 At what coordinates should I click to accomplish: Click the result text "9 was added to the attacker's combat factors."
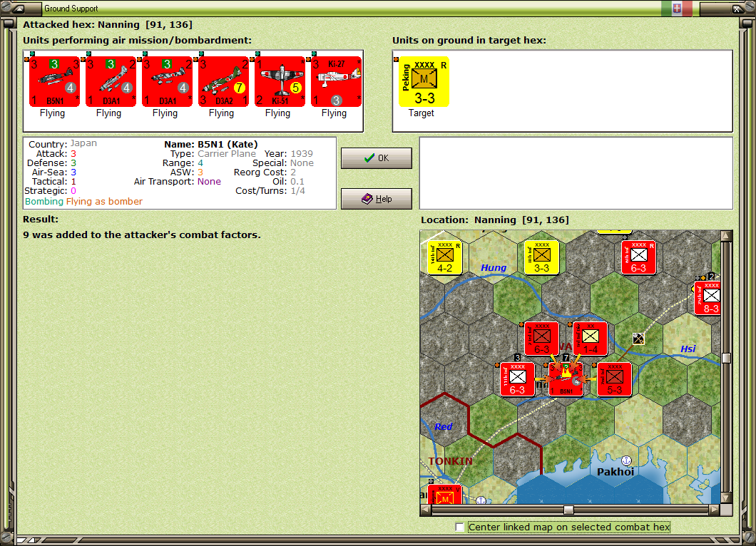tap(142, 235)
